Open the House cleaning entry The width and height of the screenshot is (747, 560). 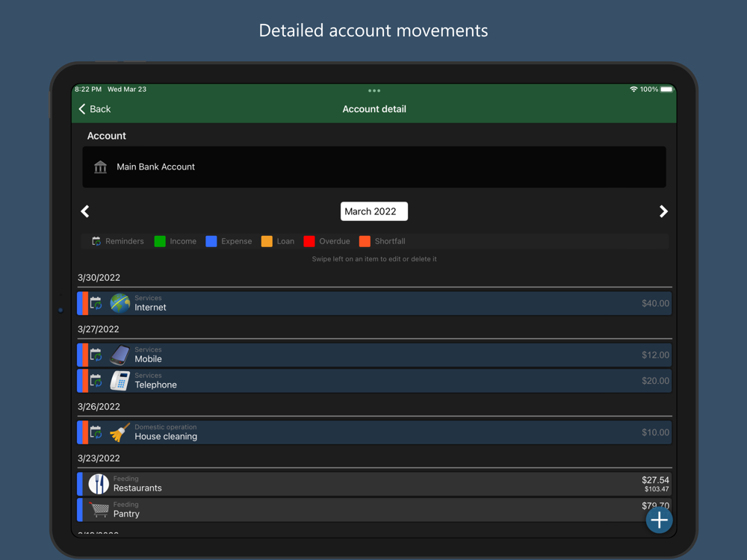click(x=374, y=432)
